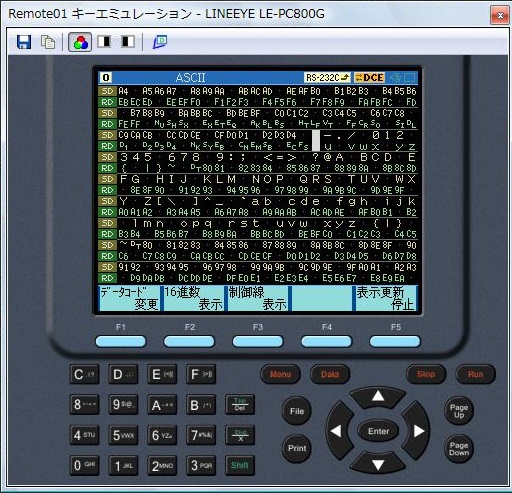Click the F1 function key
Image resolution: width=512 pixels, height=493 pixels.
tap(121, 341)
